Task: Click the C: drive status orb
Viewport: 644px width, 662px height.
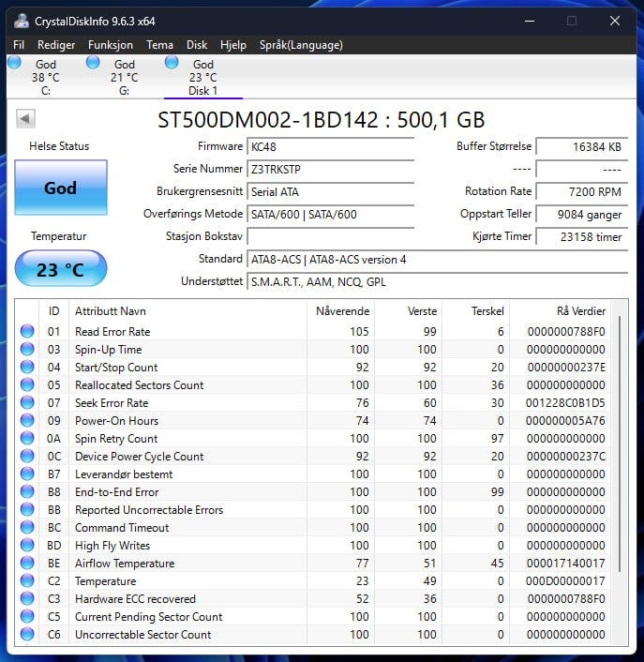Action: pyautogui.click(x=14, y=63)
